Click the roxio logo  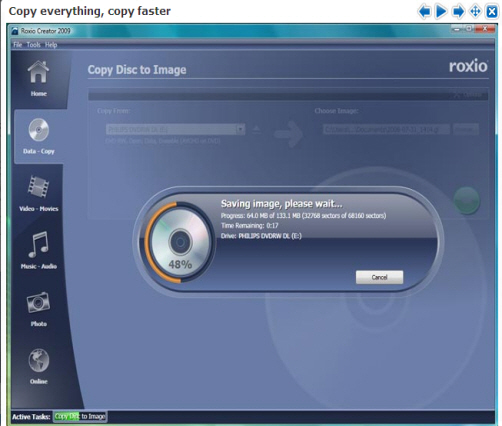(468, 66)
